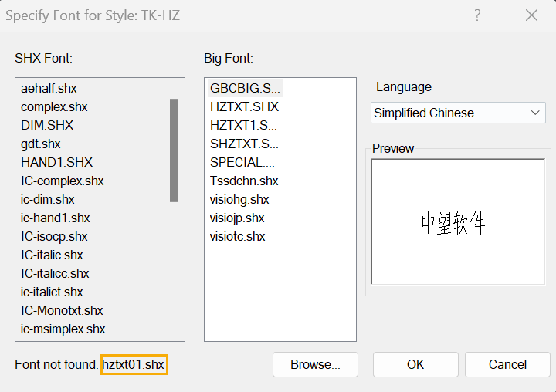Image resolution: width=556 pixels, height=392 pixels.
Task: Confirm with the OK button
Action: pos(415,364)
